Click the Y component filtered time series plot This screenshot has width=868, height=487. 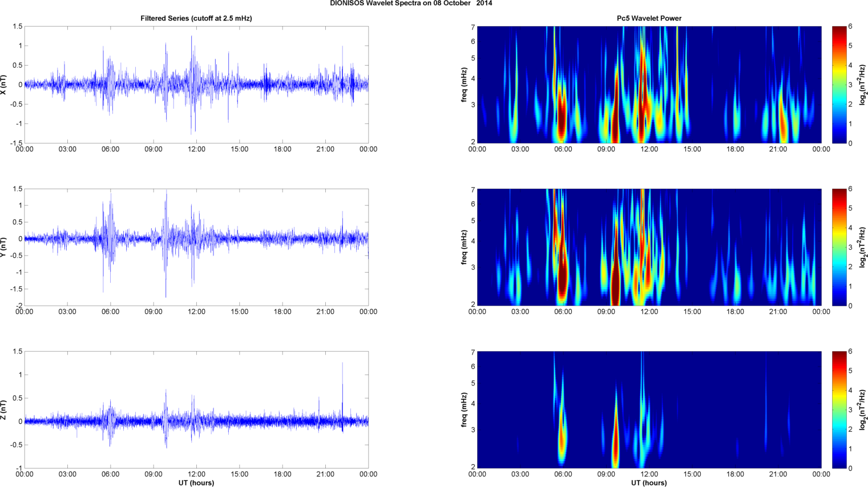pyautogui.click(x=196, y=247)
